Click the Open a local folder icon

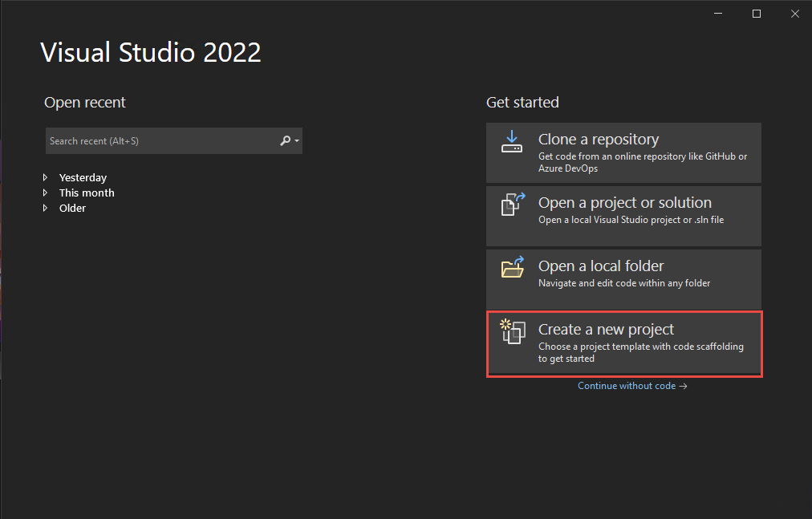512,267
